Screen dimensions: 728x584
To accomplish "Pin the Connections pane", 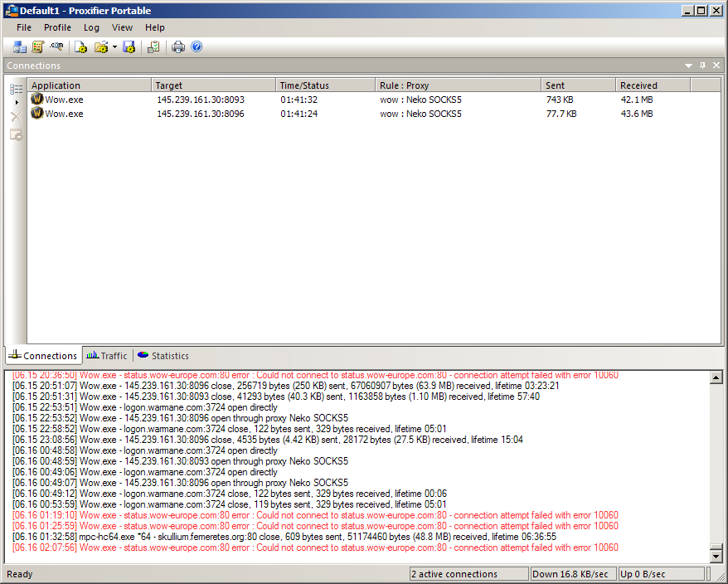I will tap(702, 66).
